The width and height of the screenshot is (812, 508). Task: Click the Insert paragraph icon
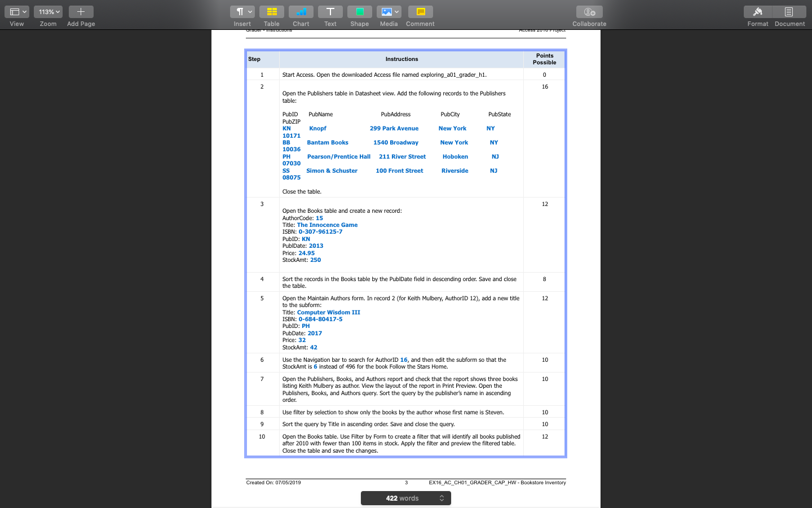click(x=239, y=11)
